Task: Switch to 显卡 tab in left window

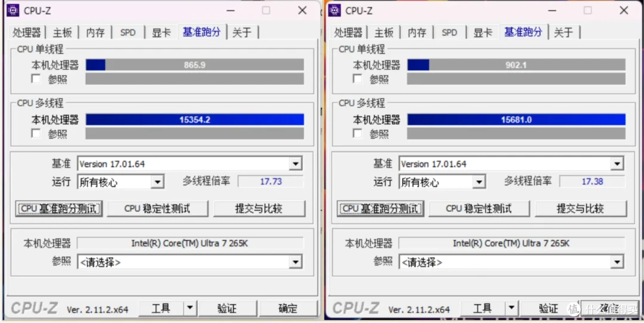Action: tap(161, 32)
